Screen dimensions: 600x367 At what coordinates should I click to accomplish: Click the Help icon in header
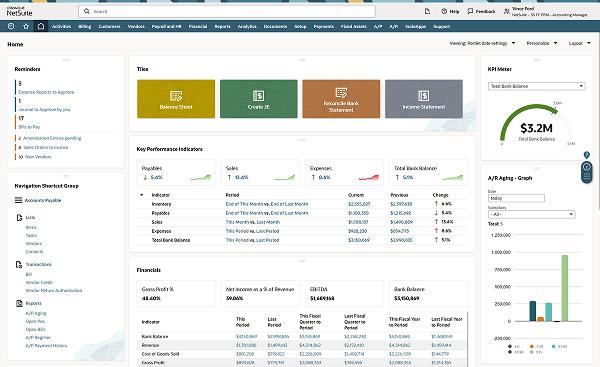pyautogui.click(x=444, y=11)
